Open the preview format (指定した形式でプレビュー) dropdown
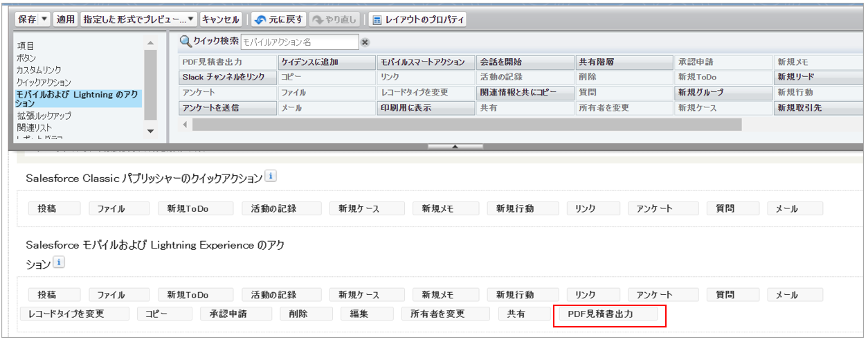 [x=192, y=19]
